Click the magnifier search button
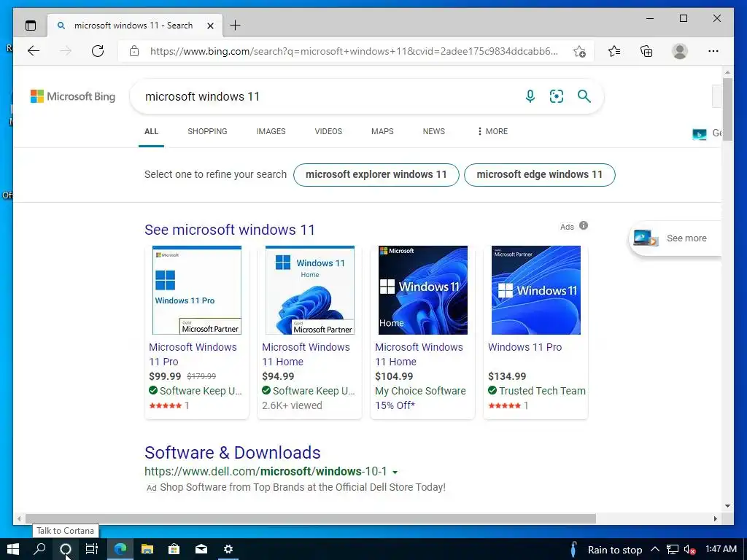 pyautogui.click(x=584, y=96)
